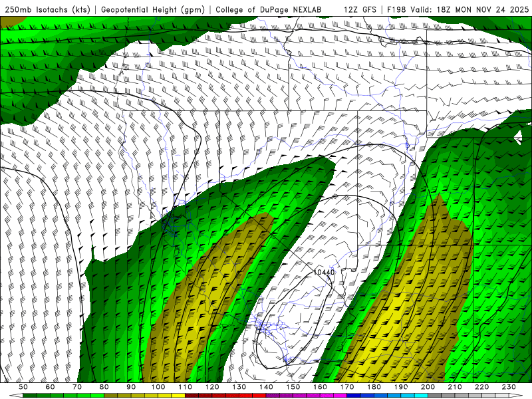532x399 pixels.
Task: Click the 'Geopotential Height (gpm)' label
Action: (153, 9)
